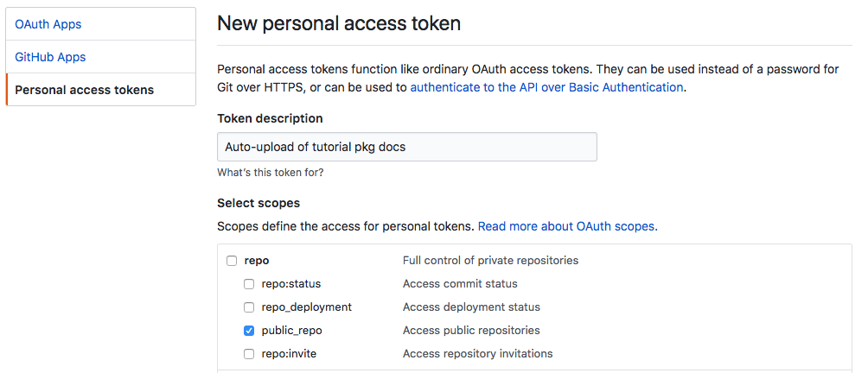
Task: Click the 'Access repository invitations' description text
Action: (477, 354)
